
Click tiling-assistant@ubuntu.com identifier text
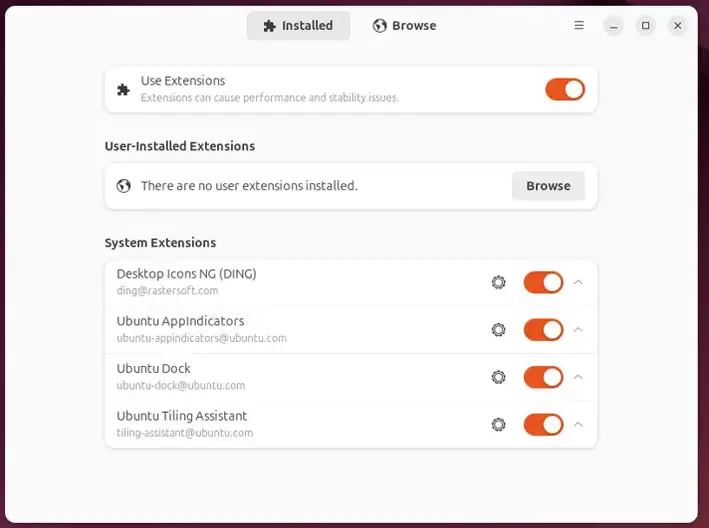184,433
